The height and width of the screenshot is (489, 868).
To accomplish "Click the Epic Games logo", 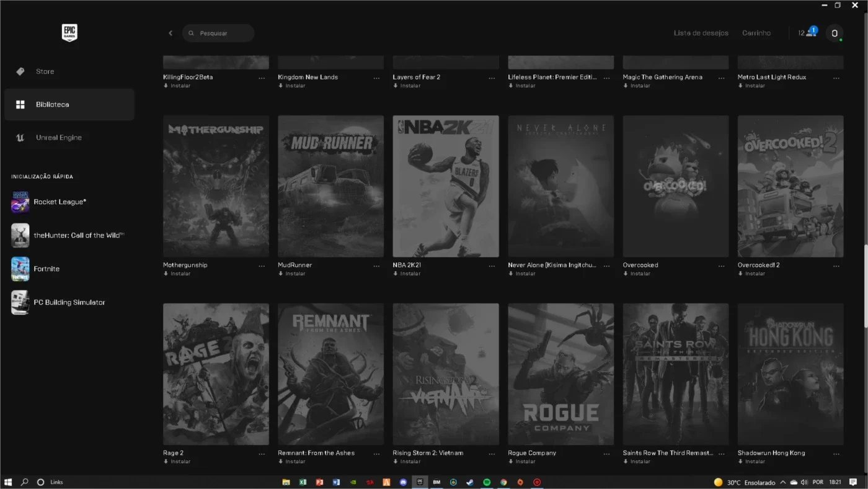I will [x=69, y=33].
